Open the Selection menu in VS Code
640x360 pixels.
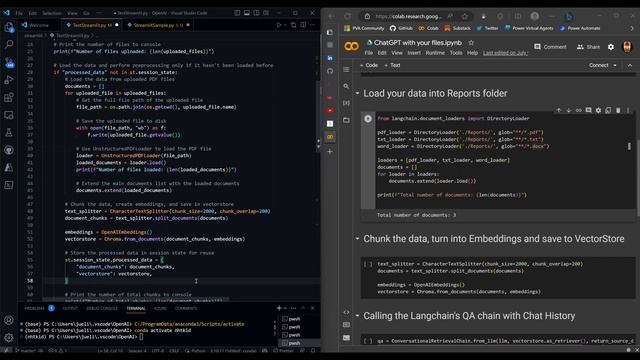pyautogui.click(x=52, y=13)
